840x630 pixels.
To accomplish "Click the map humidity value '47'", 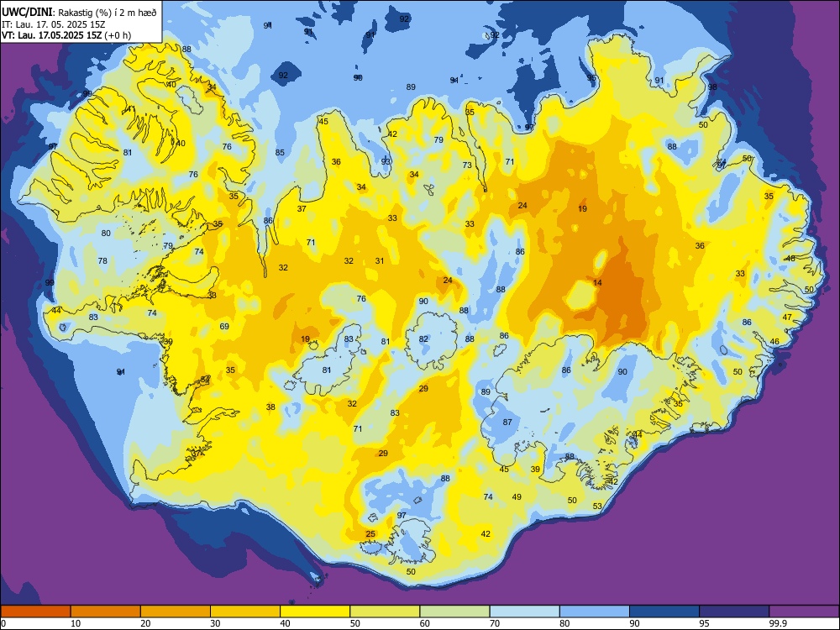I will coord(787,318).
